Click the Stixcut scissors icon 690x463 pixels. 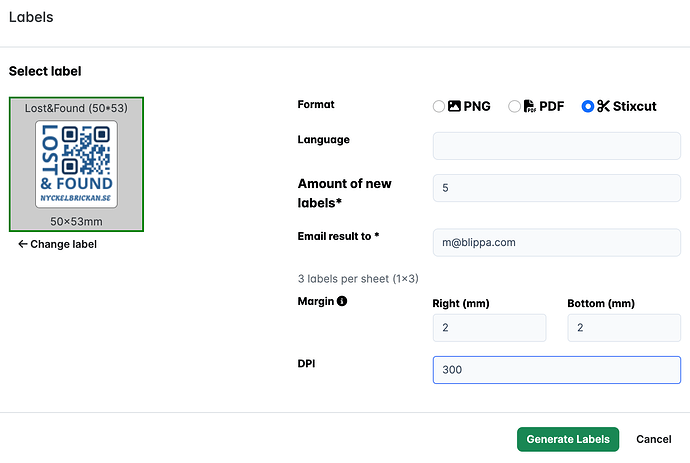point(603,106)
